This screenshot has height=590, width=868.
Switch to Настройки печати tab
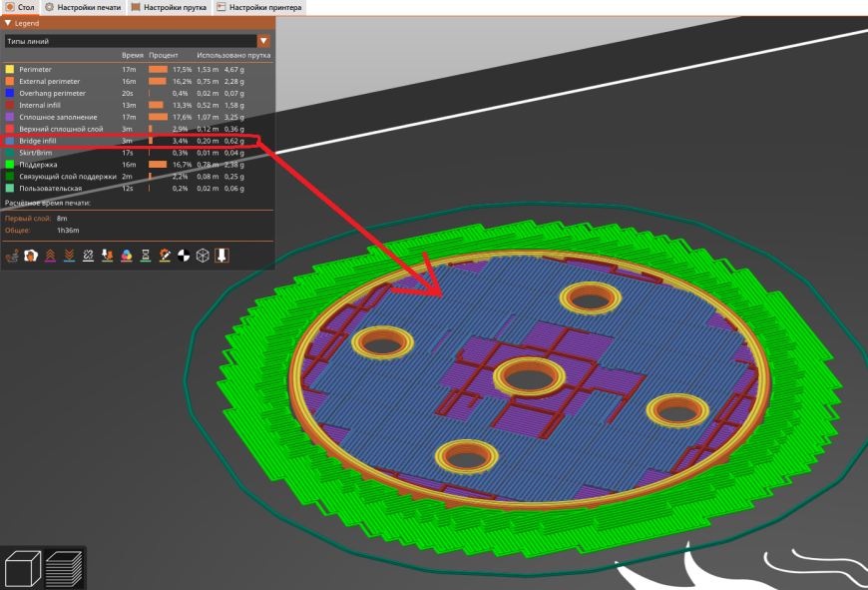click(x=85, y=7)
